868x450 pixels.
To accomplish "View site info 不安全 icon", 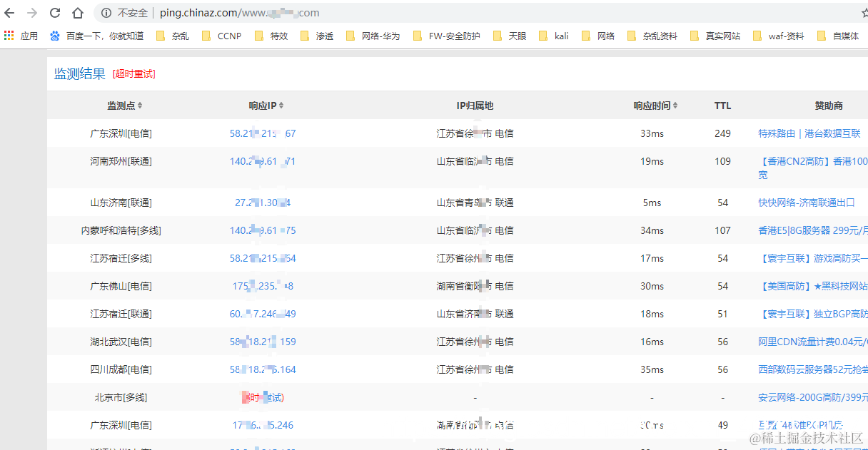I will (x=106, y=13).
